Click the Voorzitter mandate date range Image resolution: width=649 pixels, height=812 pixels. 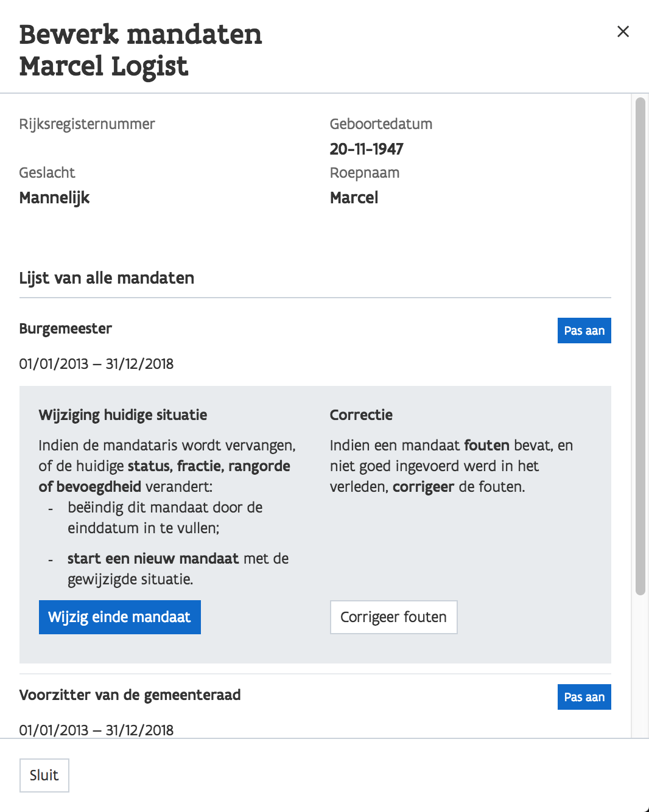tap(96, 730)
